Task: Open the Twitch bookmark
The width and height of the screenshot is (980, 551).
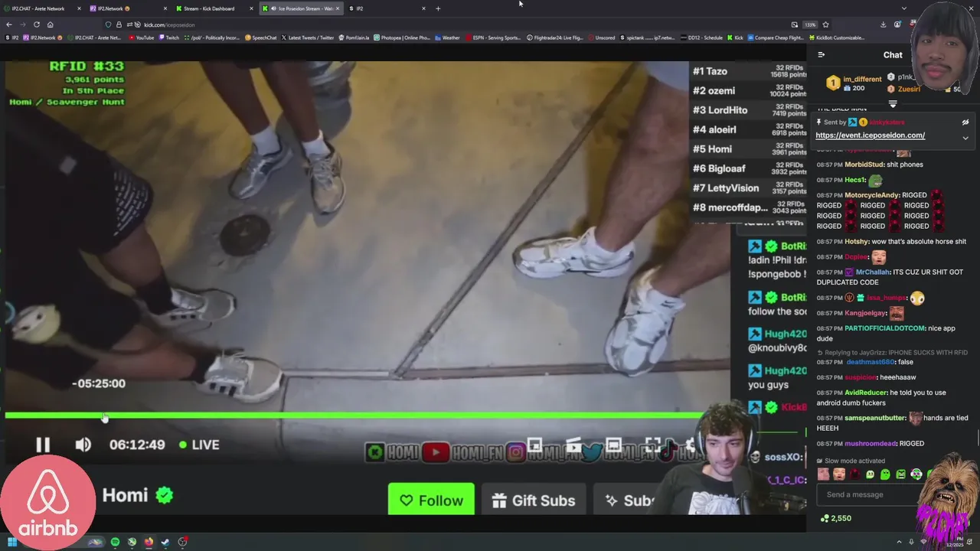Action: pyautogui.click(x=169, y=37)
